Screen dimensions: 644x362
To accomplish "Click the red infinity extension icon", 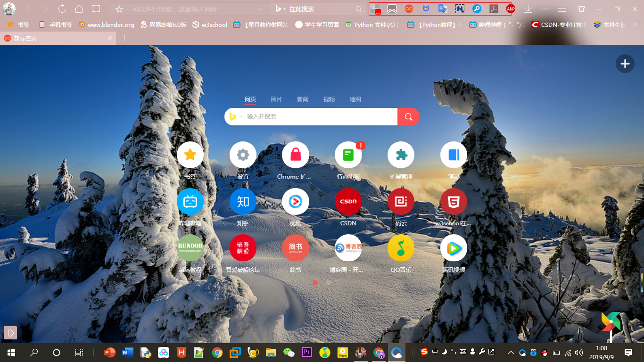I will pos(409,9).
